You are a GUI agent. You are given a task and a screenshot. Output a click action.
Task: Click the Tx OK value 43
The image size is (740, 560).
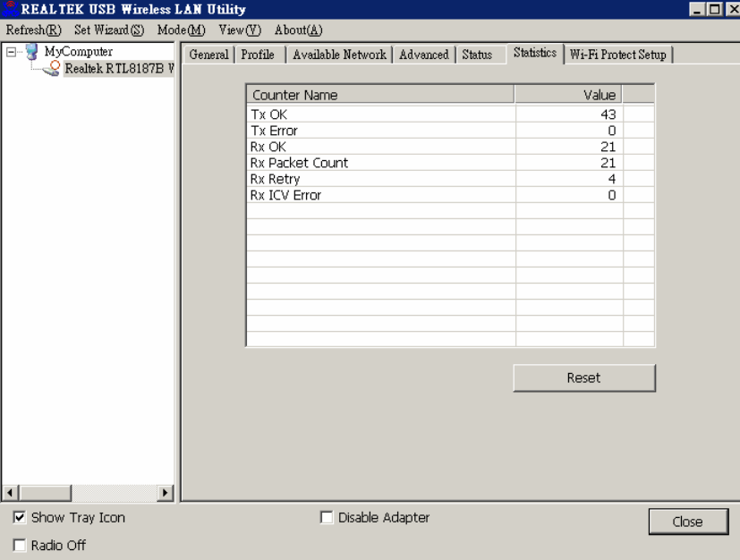pos(608,115)
